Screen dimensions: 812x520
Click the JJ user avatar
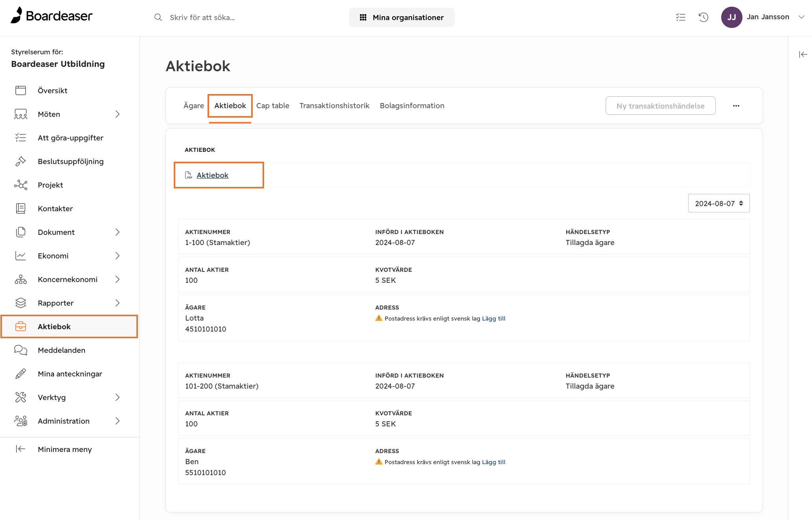731,17
